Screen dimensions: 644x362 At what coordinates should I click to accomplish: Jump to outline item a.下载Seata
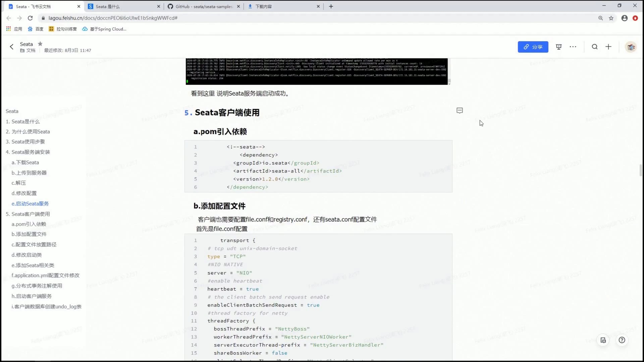point(25,162)
